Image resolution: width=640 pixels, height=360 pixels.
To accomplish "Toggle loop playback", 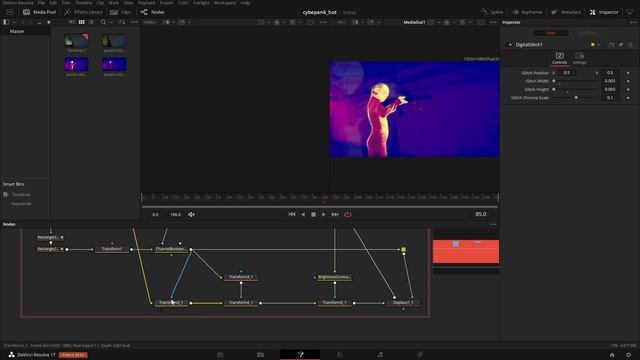I will point(348,214).
